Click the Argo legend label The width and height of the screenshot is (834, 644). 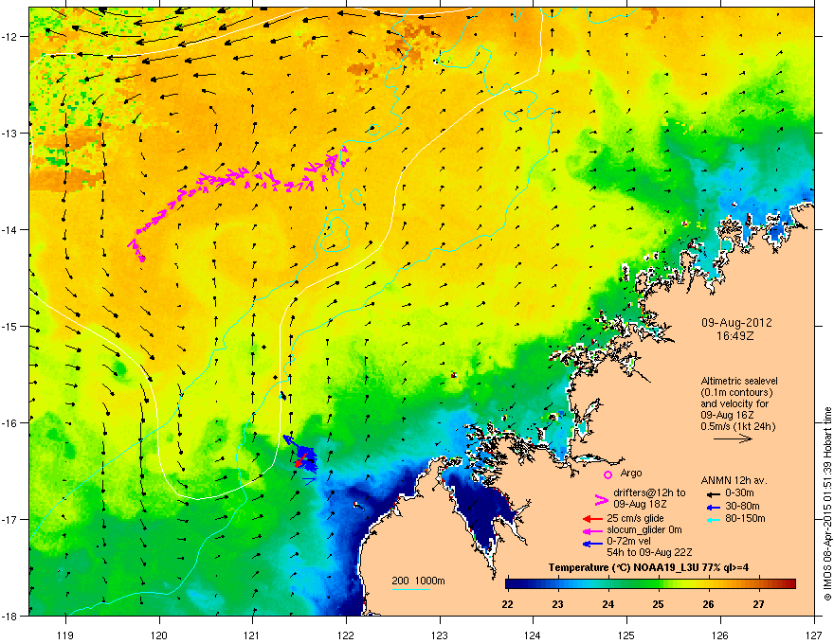point(631,473)
